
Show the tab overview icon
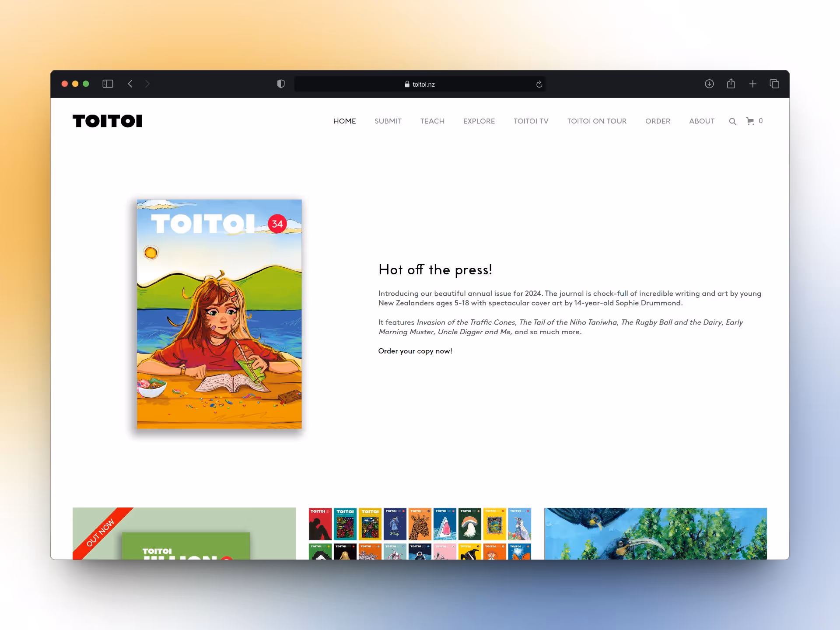tap(774, 84)
